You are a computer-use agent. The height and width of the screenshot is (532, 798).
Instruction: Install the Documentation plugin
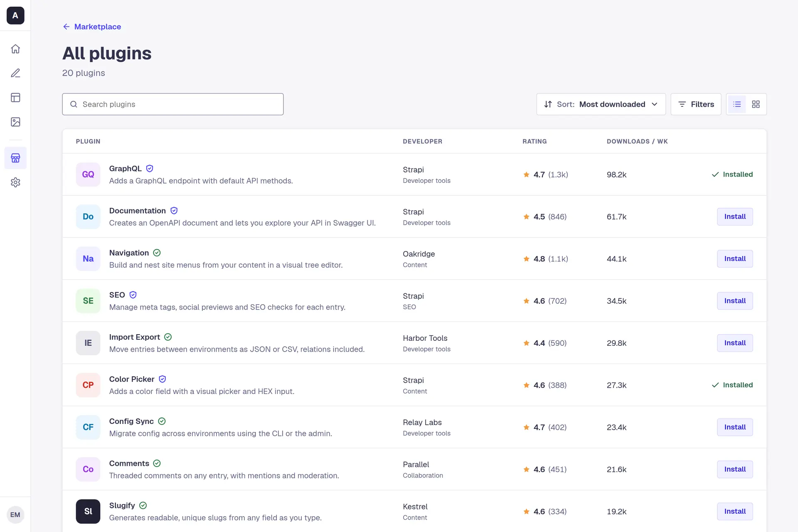(735, 217)
